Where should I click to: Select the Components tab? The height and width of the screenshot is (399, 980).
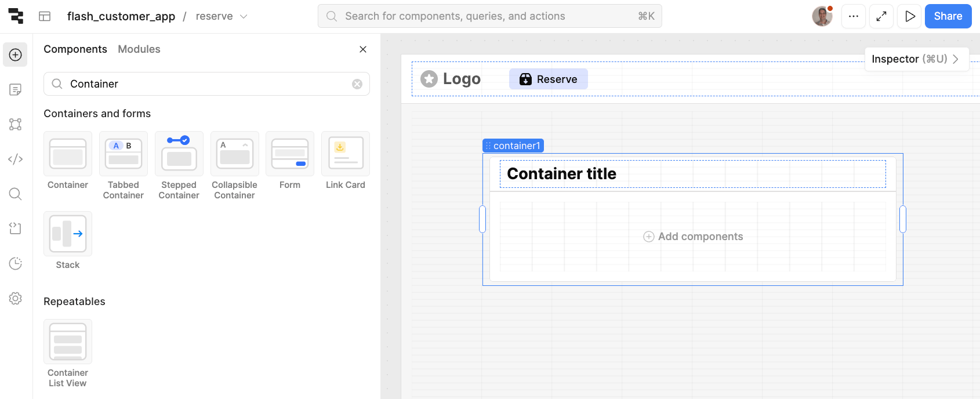(75, 49)
